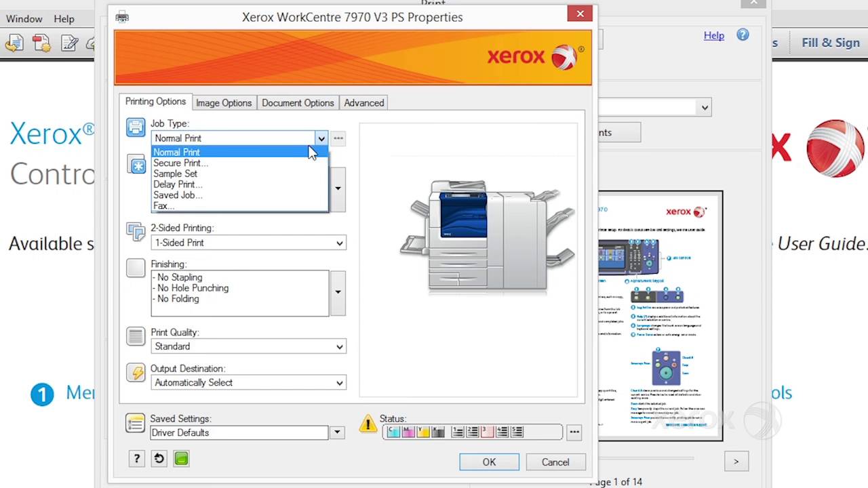This screenshot has width=868, height=488.
Task: Click the Print Quality icon
Action: coord(136,336)
